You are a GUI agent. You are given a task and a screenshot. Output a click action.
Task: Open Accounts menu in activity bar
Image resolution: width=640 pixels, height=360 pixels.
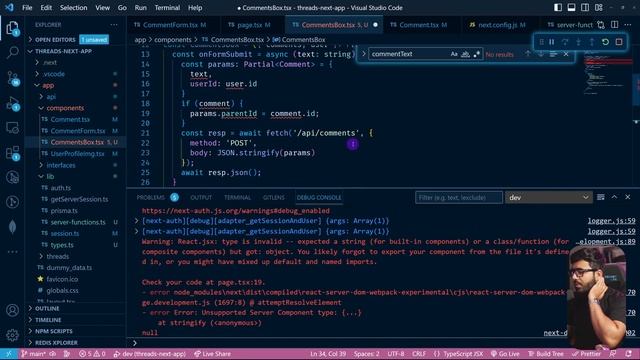click(x=12, y=310)
